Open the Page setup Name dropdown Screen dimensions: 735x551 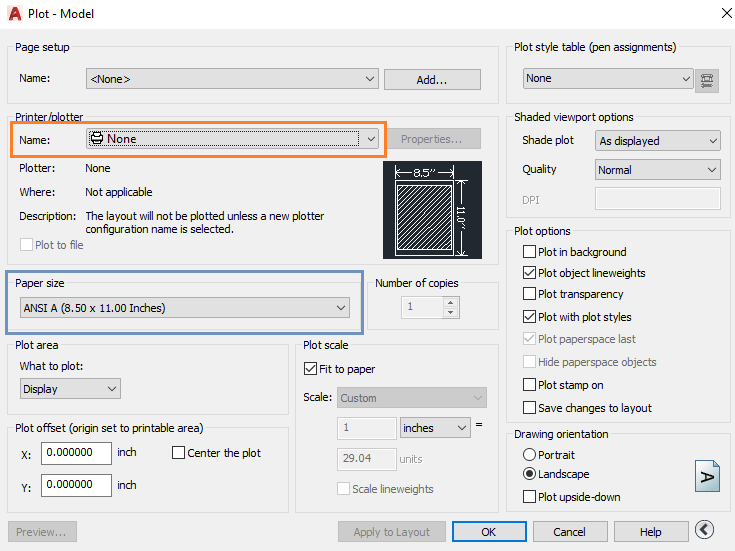point(232,79)
